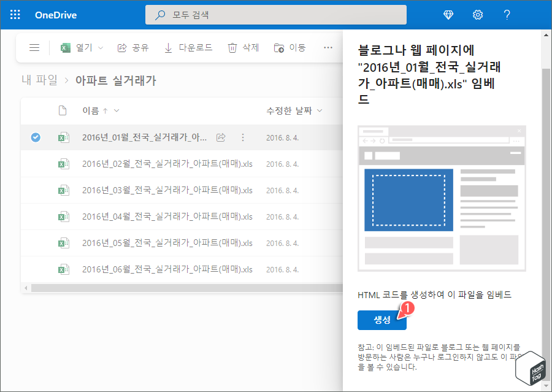The height and width of the screenshot is (392, 552).
Task: Expand the 열기 dropdown arrow
Action: [101, 48]
